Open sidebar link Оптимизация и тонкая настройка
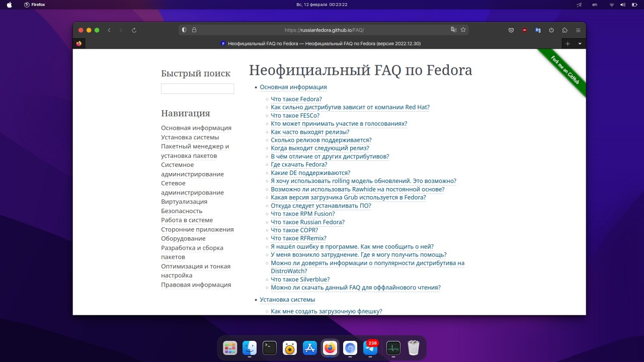644x362 pixels. click(196, 270)
